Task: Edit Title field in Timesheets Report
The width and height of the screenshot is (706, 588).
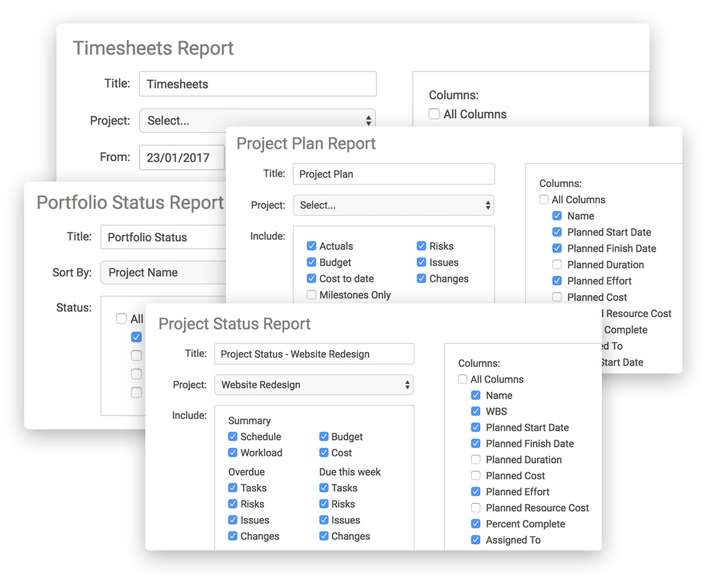Action: [x=258, y=84]
